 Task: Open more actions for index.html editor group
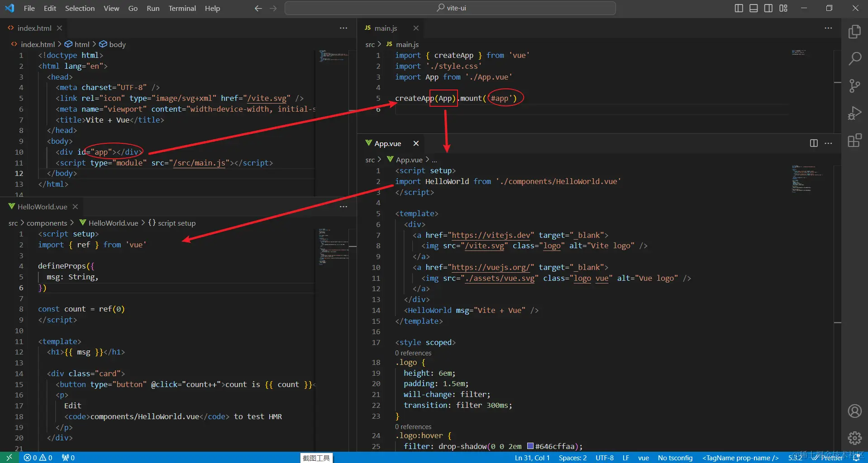tap(343, 28)
